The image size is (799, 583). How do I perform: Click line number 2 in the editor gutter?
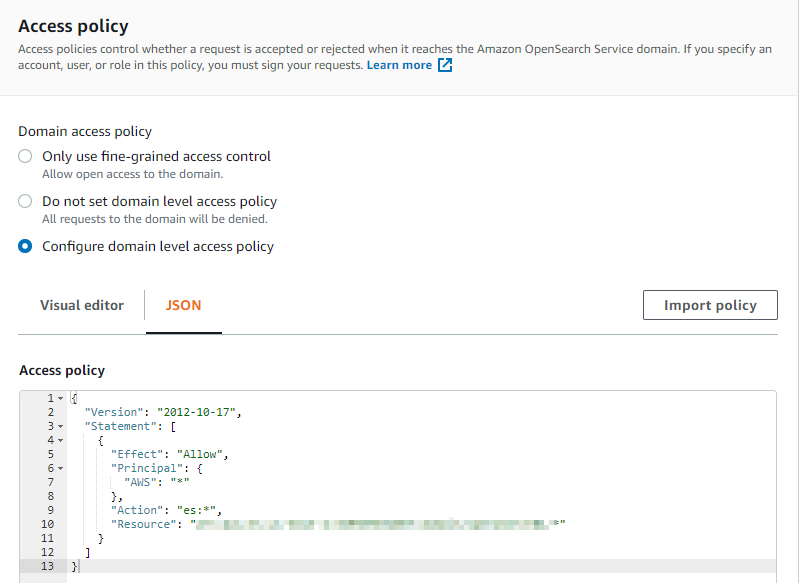click(x=50, y=412)
